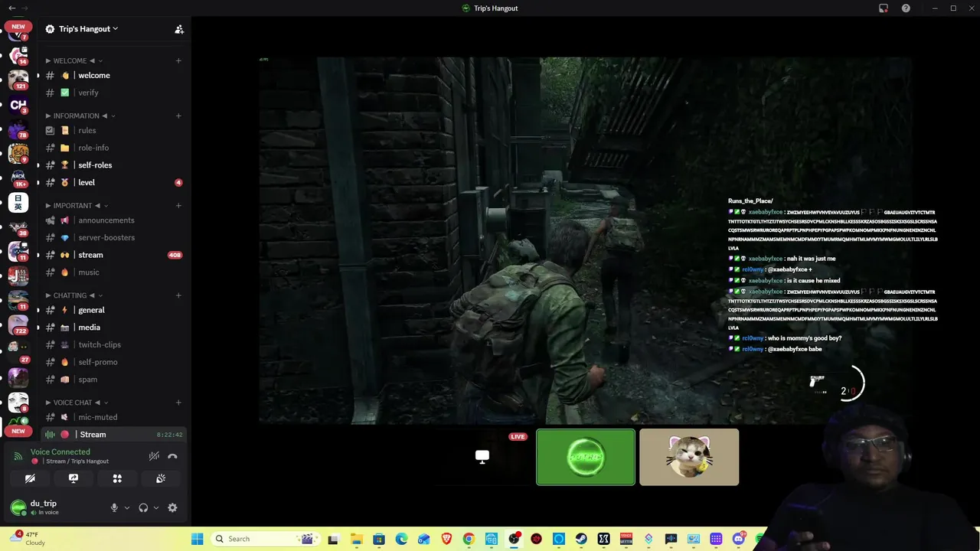The image size is (980, 551).
Task: Open the twitch-clips channel
Action: tap(114, 344)
